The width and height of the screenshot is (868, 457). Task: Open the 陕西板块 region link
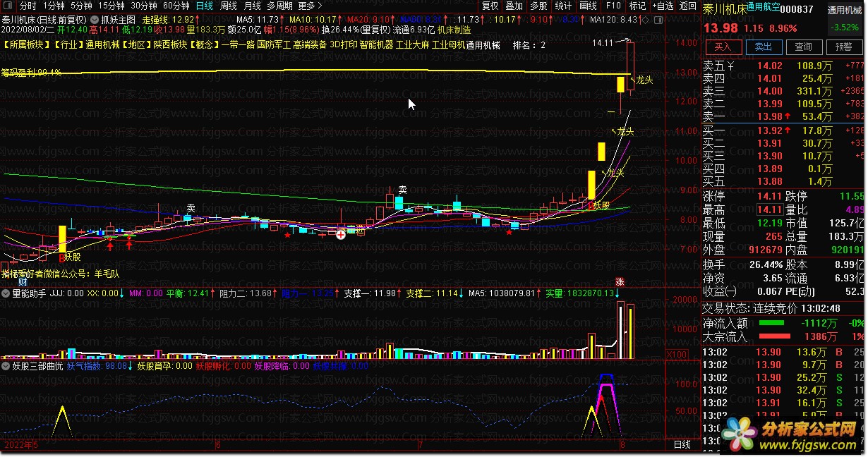click(x=171, y=45)
